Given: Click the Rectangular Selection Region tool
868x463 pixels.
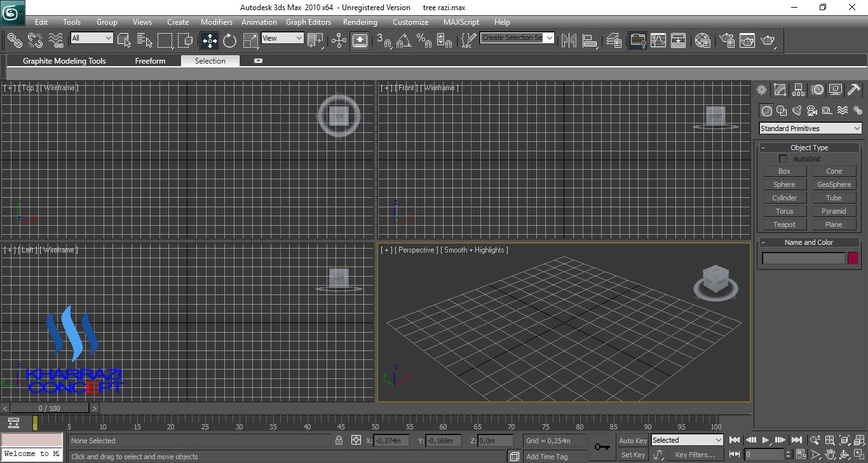Looking at the screenshot, I should pos(165,41).
